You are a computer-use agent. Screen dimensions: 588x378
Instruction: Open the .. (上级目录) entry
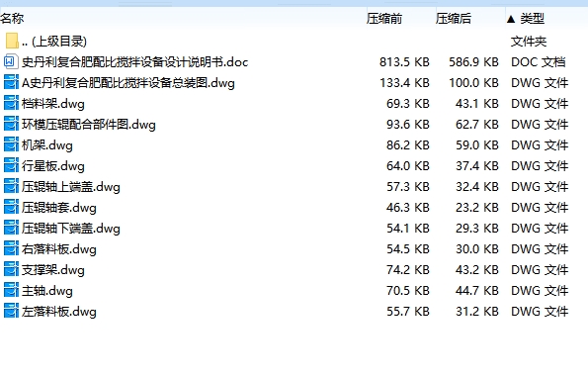(54, 42)
